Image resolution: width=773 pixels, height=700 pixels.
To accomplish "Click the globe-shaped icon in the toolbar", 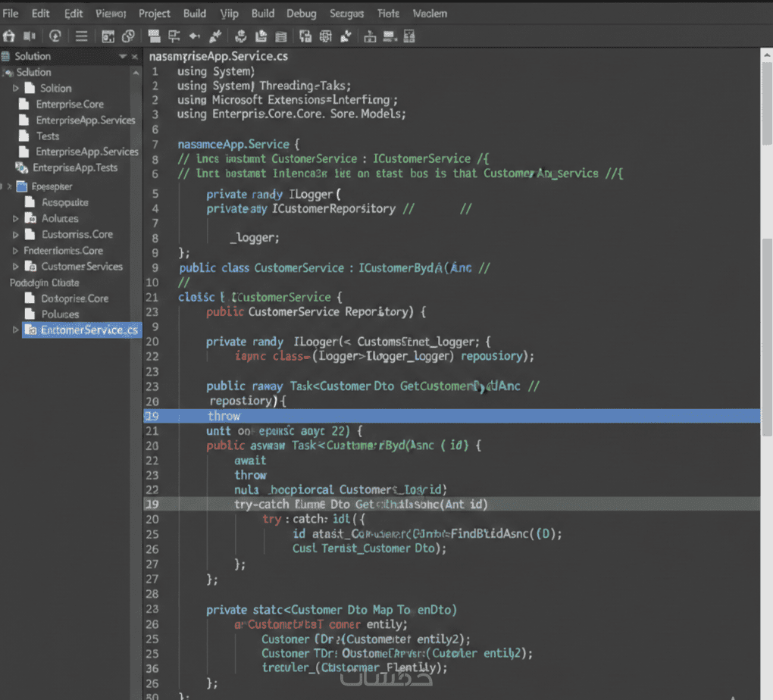I will [326, 36].
